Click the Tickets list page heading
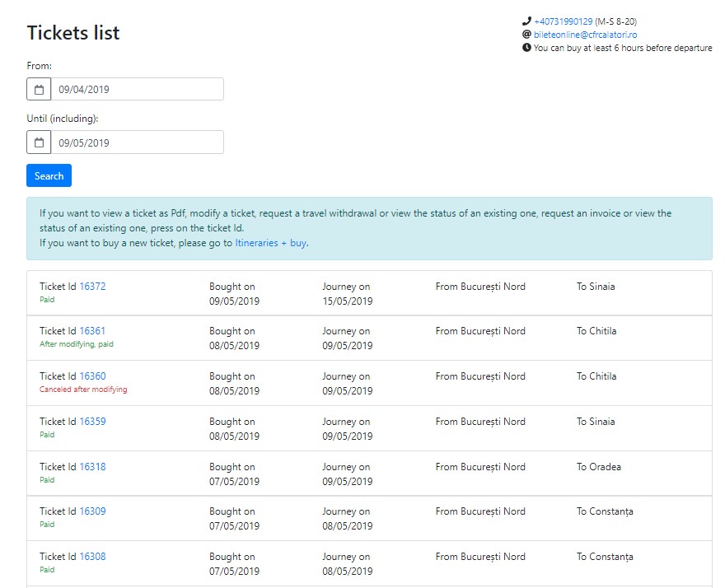Image resolution: width=725 pixels, height=588 pixels. point(73,33)
